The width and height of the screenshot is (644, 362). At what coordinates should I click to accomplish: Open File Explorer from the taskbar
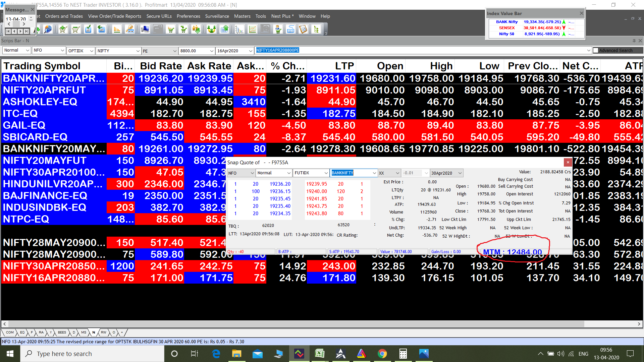tap(236, 354)
